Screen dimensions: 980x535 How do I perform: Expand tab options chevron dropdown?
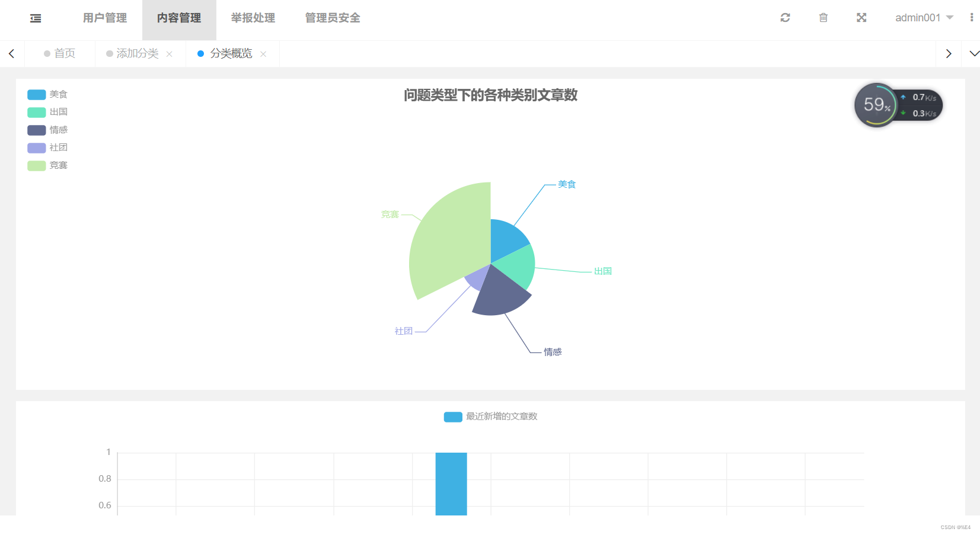tap(975, 53)
